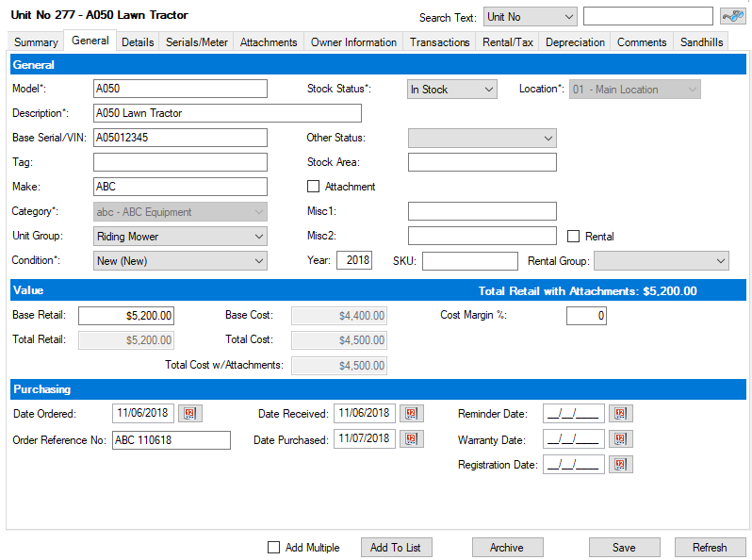Click the Base Retail input field
The width and height of the screenshot is (752, 560).
126,316
